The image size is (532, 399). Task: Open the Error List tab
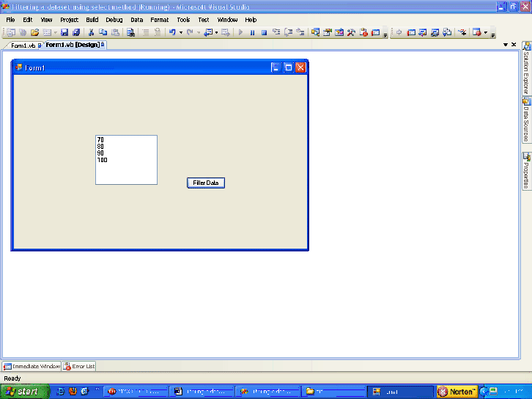point(79,366)
